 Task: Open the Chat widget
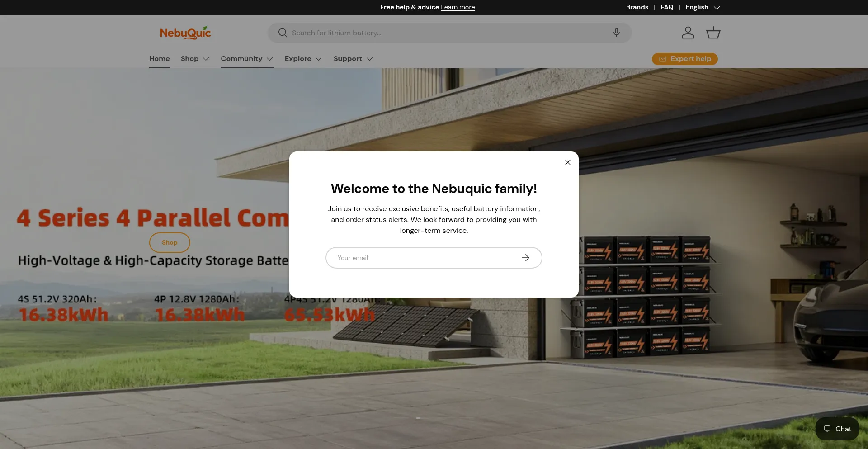(837, 429)
